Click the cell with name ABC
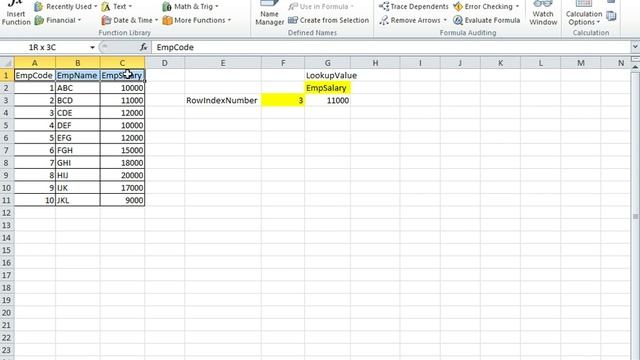The height and width of the screenshot is (360, 640). (78, 88)
